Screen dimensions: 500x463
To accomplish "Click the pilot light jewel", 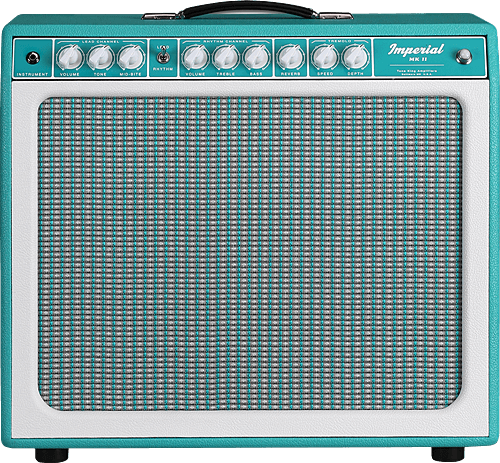I will click(x=464, y=56).
